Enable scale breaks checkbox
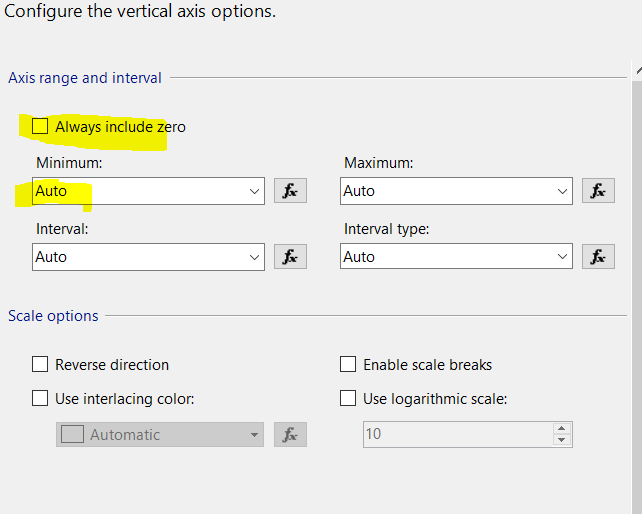This screenshot has width=642, height=514. pos(348,365)
